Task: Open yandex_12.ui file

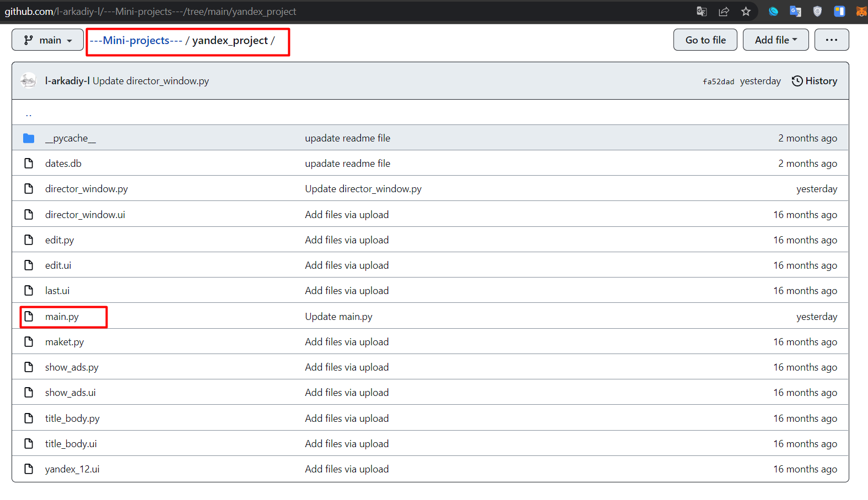Action: point(72,469)
